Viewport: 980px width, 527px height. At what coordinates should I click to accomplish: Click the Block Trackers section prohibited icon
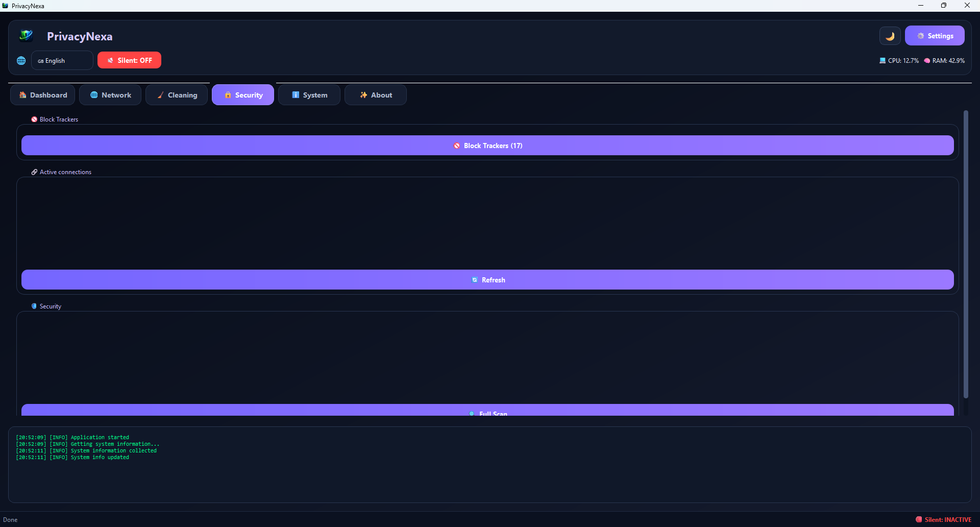click(x=34, y=119)
